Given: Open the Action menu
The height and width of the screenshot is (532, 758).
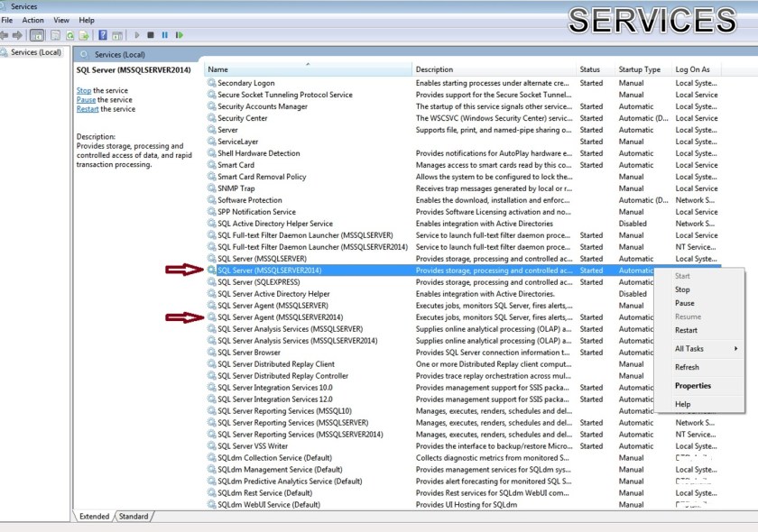Looking at the screenshot, I should [32, 20].
